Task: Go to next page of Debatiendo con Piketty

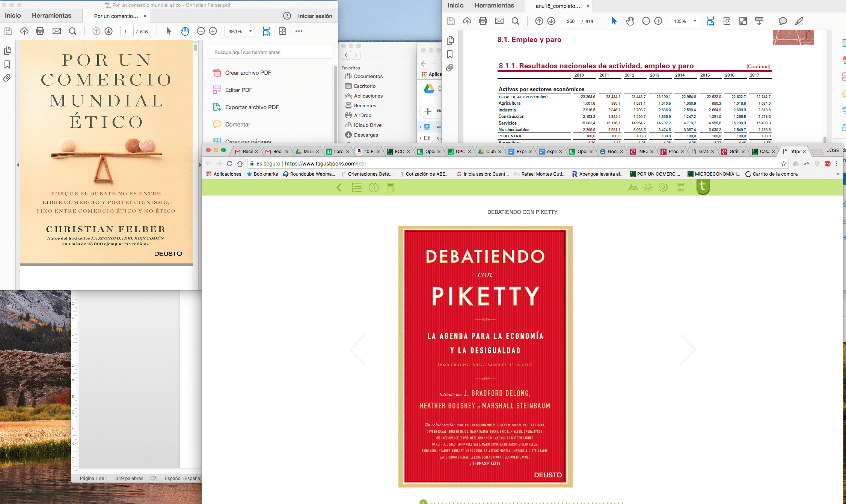Action: [688, 349]
